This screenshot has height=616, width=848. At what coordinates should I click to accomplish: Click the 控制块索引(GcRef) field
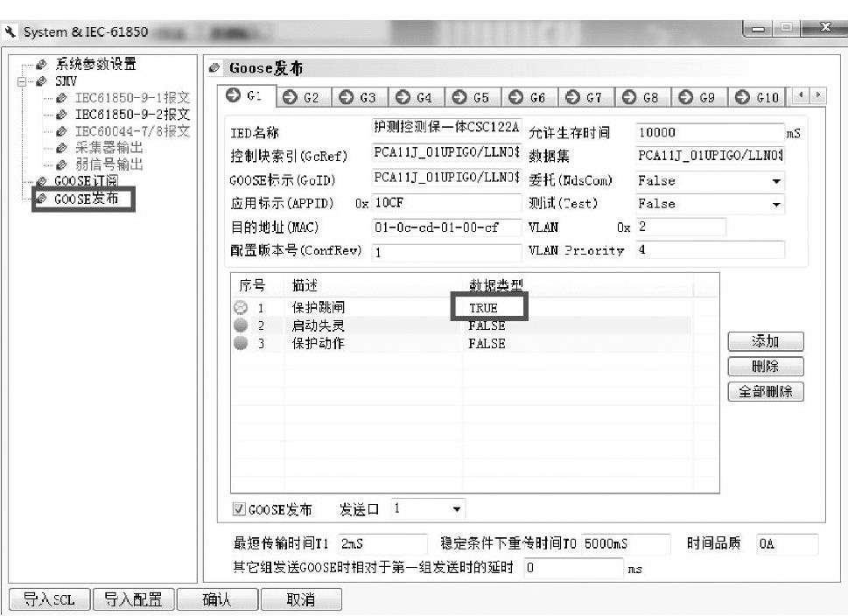(446, 152)
